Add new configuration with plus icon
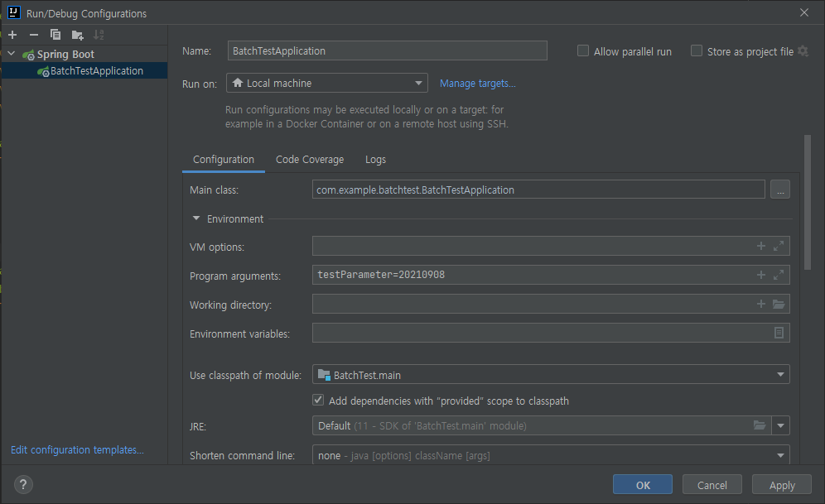Screen dimensions: 825x504 [12, 35]
